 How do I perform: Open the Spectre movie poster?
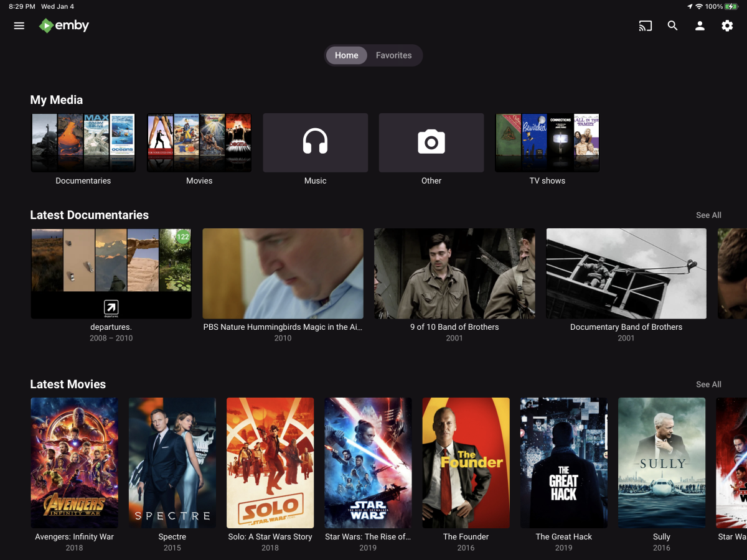[172, 463]
